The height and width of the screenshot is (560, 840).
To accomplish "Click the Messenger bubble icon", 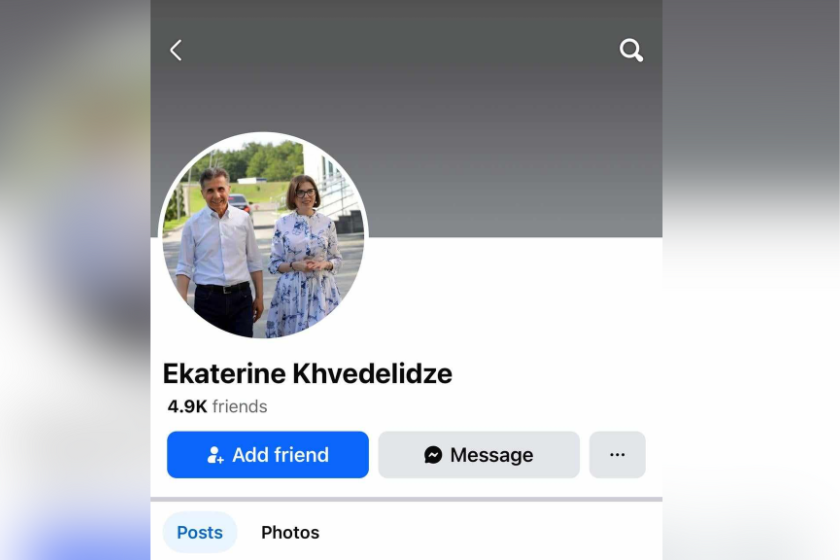I will click(x=433, y=455).
